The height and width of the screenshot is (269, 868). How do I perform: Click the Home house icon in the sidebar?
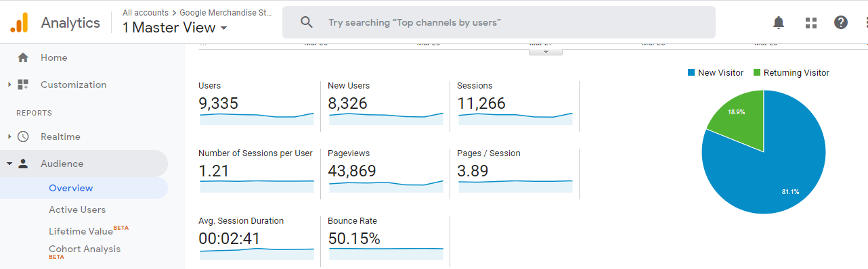(x=23, y=57)
